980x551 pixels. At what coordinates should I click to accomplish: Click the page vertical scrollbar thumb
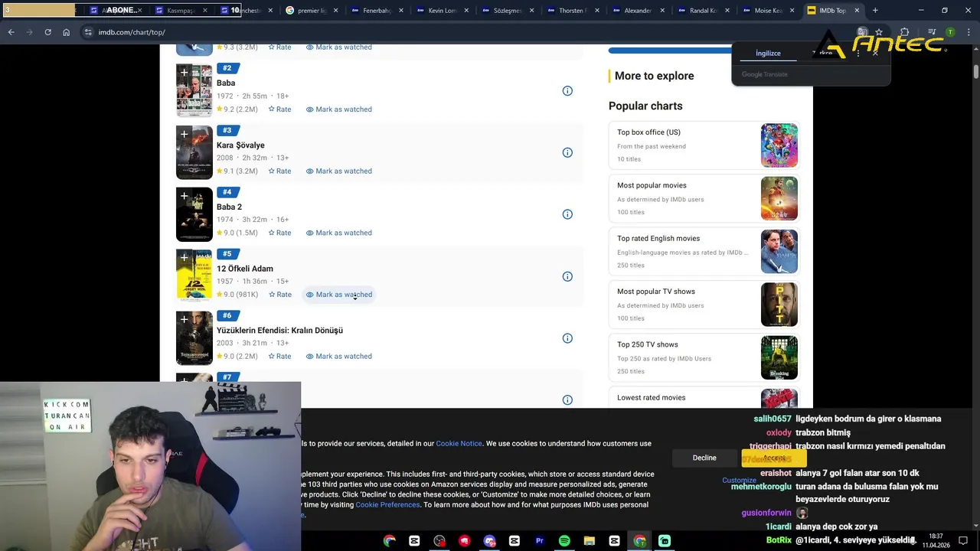click(x=976, y=71)
